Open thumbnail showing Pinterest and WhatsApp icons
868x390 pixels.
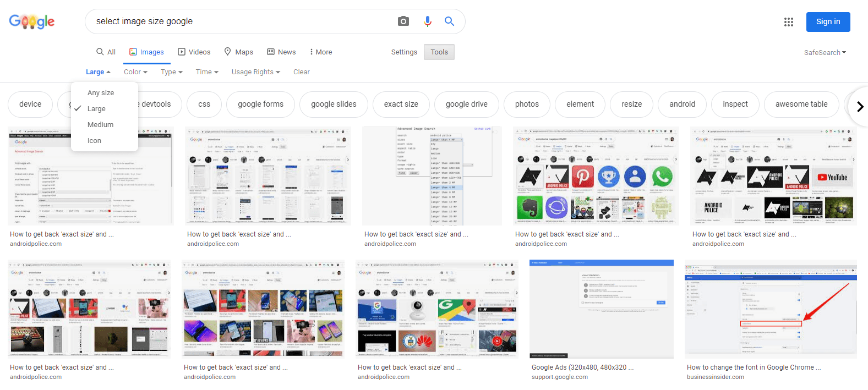coord(596,176)
